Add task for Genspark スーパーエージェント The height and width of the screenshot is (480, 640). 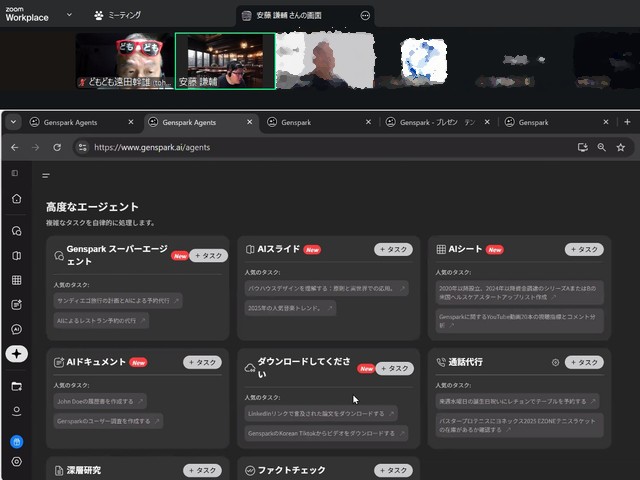click(209, 256)
